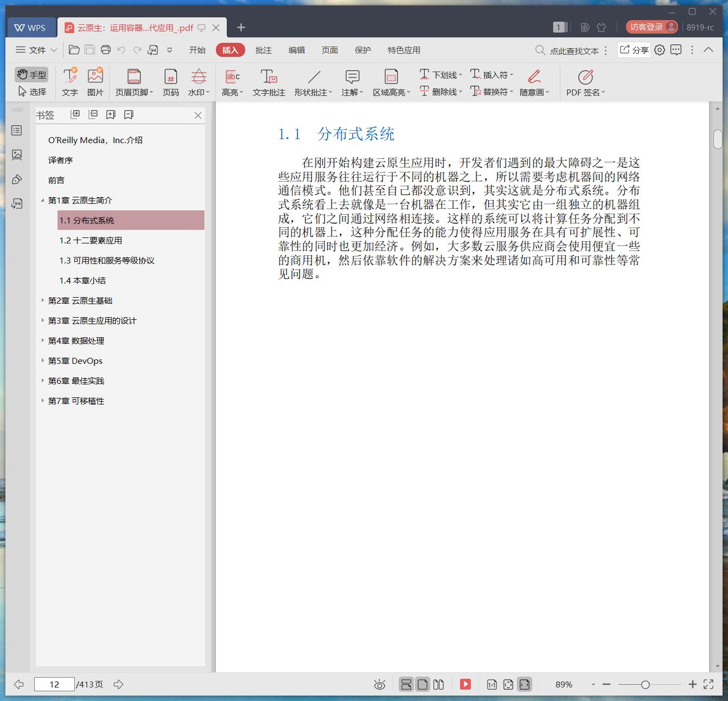Switch to the 批注 tab

(264, 50)
